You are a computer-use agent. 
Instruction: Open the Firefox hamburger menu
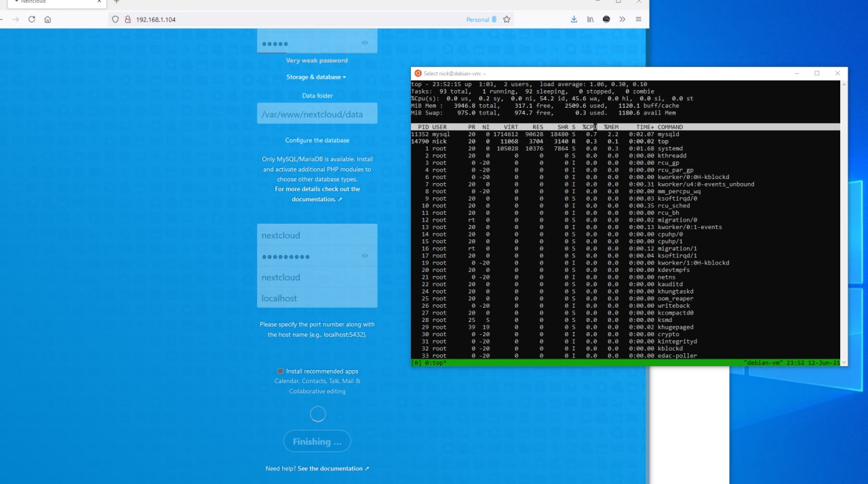click(638, 20)
